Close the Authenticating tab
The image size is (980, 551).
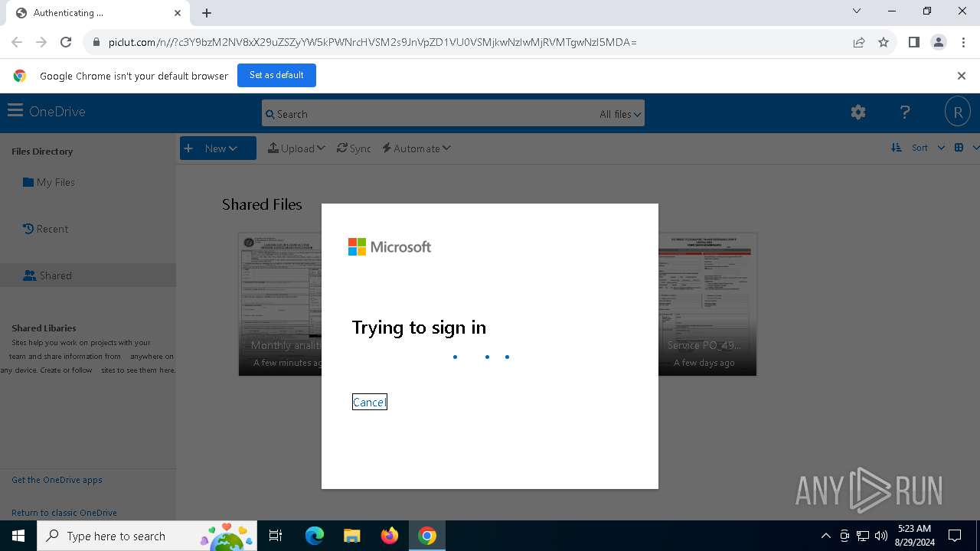(178, 13)
